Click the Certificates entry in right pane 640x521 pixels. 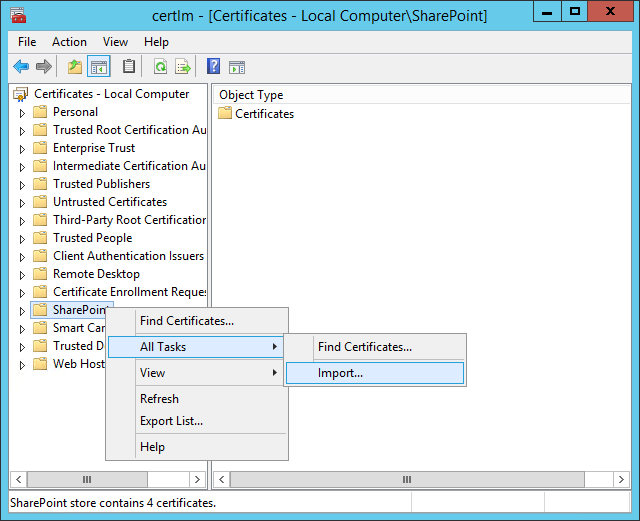264,114
